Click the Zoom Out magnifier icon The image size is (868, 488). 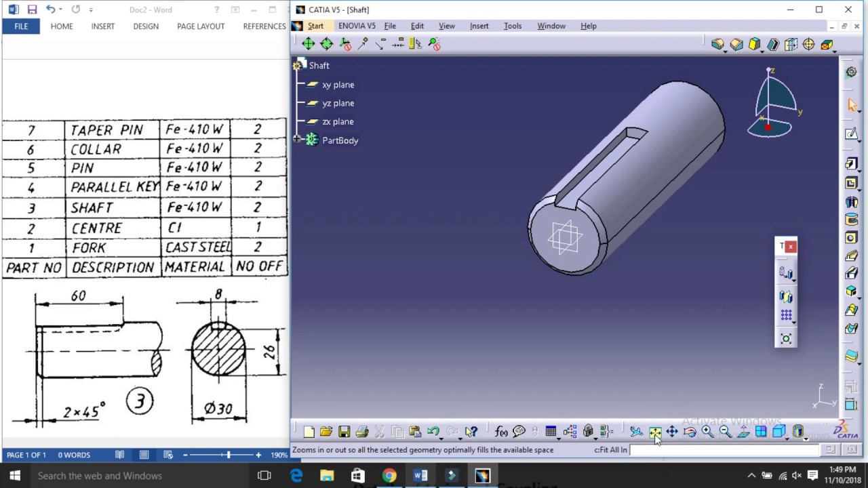click(x=725, y=432)
